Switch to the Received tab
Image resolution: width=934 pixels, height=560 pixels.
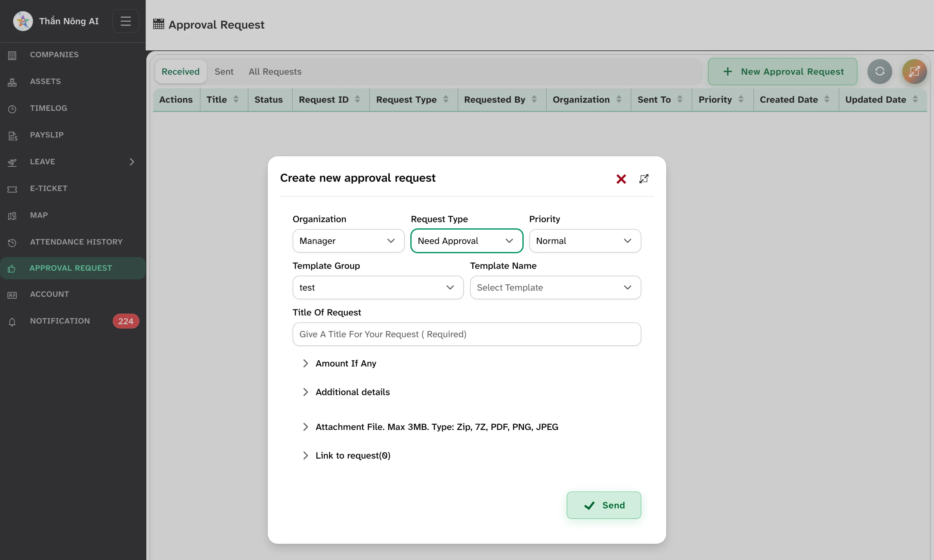(x=181, y=71)
